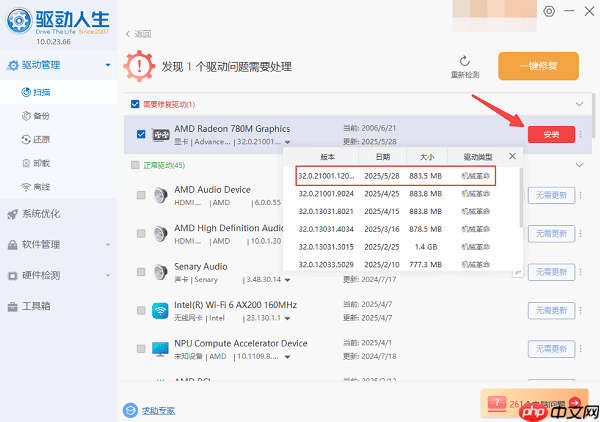Close the driver version list popup
600x422 pixels.
(512, 156)
